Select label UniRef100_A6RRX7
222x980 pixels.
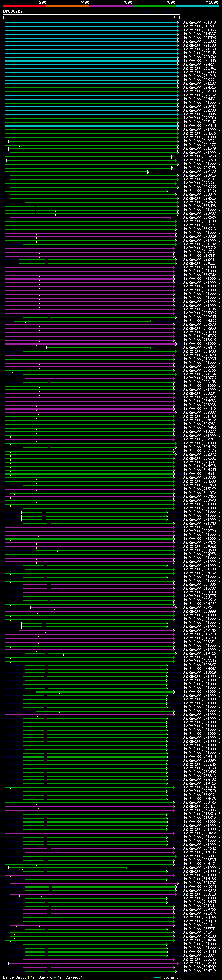coord(199,439)
